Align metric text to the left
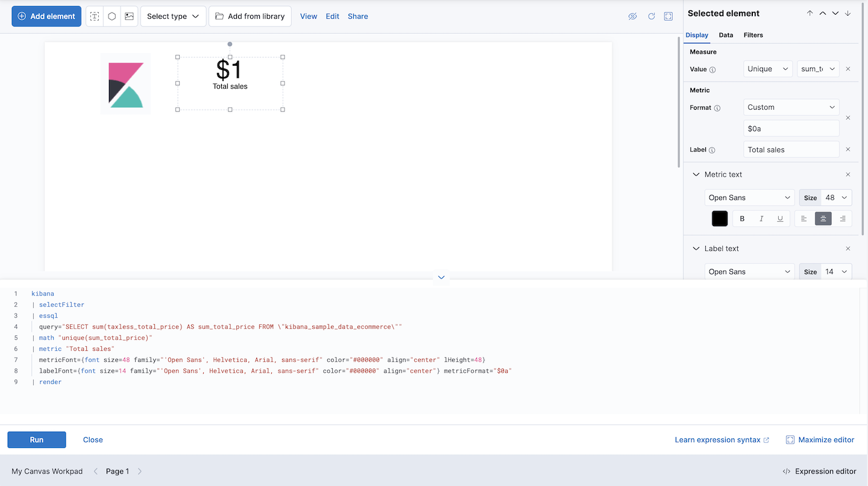The image size is (868, 486). 804,218
